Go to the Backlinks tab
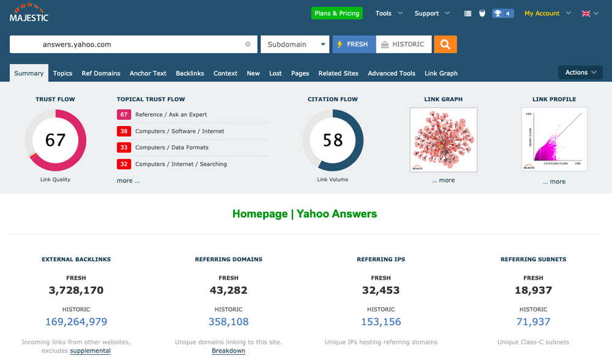The image size is (612, 364). (x=190, y=73)
